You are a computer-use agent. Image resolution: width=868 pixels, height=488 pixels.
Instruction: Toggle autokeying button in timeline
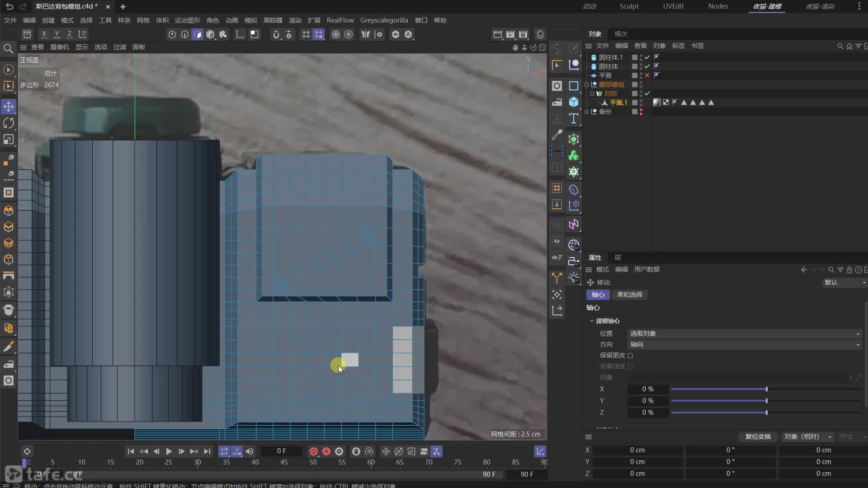(326, 451)
